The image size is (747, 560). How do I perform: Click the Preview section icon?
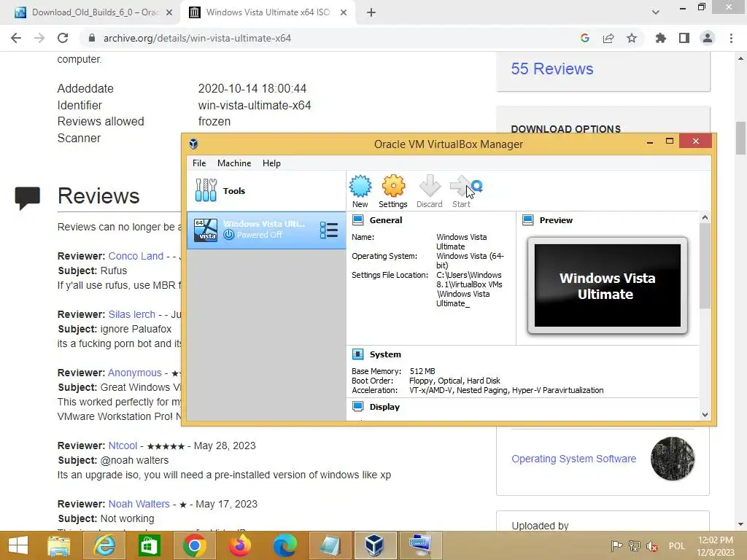[x=528, y=220]
